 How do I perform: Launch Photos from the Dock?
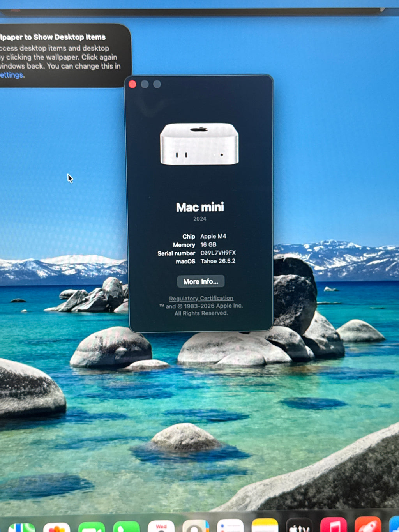click(56, 527)
